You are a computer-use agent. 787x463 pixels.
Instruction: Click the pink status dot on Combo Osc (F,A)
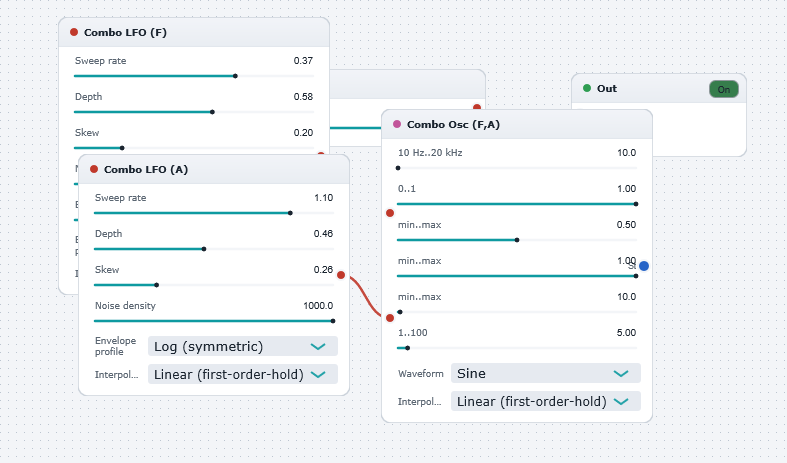tap(397, 124)
